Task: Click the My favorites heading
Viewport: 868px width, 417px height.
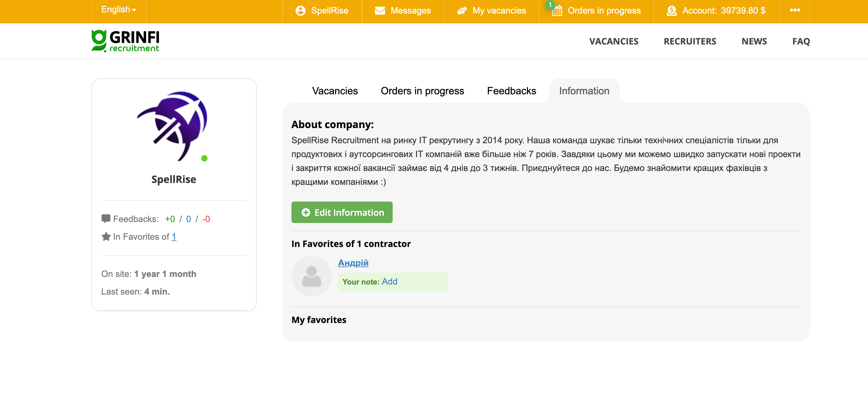Action: click(319, 319)
